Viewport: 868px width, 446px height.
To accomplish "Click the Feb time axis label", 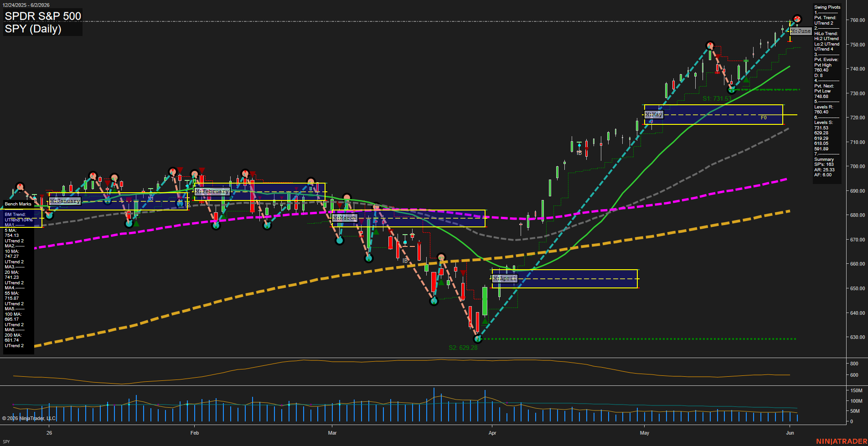I will click(195, 433).
